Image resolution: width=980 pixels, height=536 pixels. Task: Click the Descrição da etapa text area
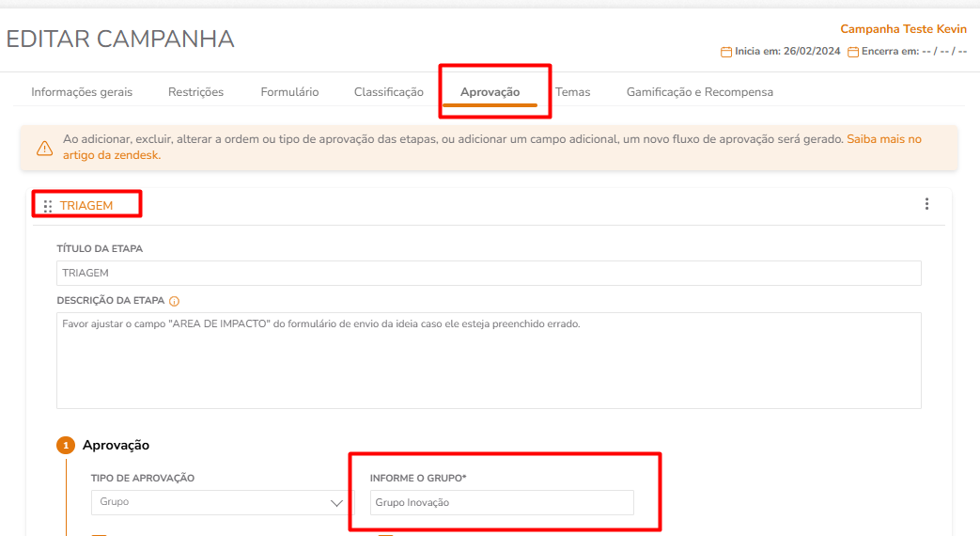[489, 360]
